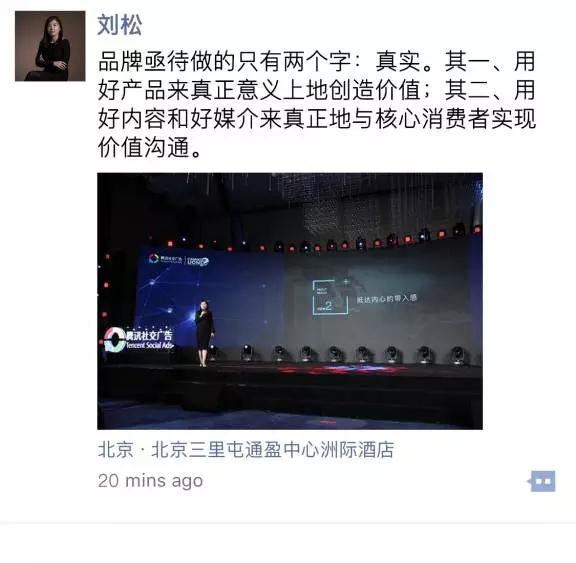Open the comment and like bubble icon
This screenshot has height=563, width=576.
click(543, 481)
